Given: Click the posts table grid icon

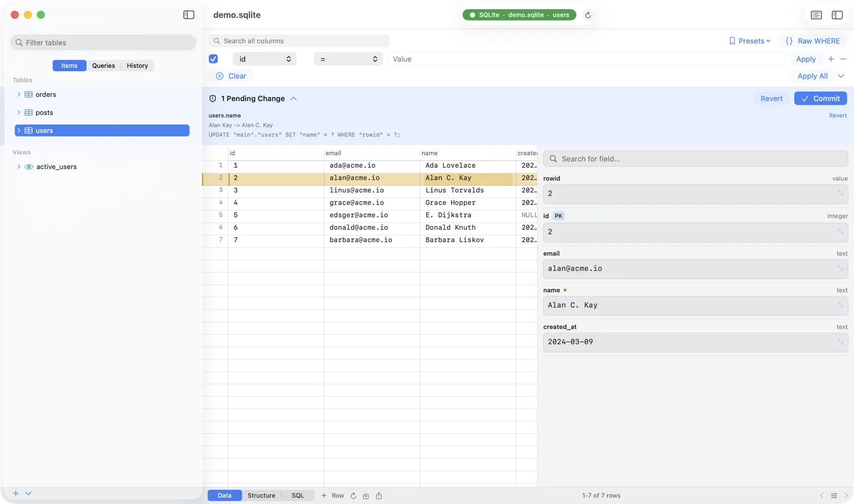Looking at the screenshot, I should pyautogui.click(x=29, y=113).
